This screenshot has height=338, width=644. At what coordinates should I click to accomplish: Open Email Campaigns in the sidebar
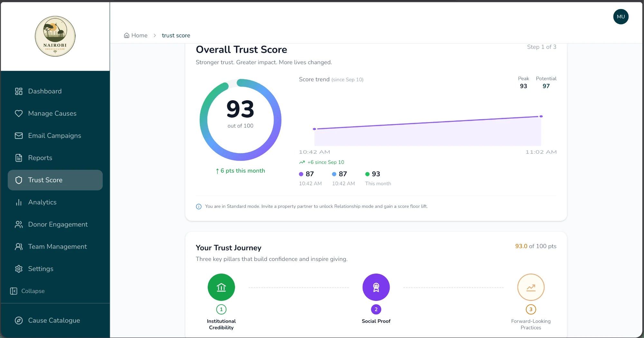point(55,136)
